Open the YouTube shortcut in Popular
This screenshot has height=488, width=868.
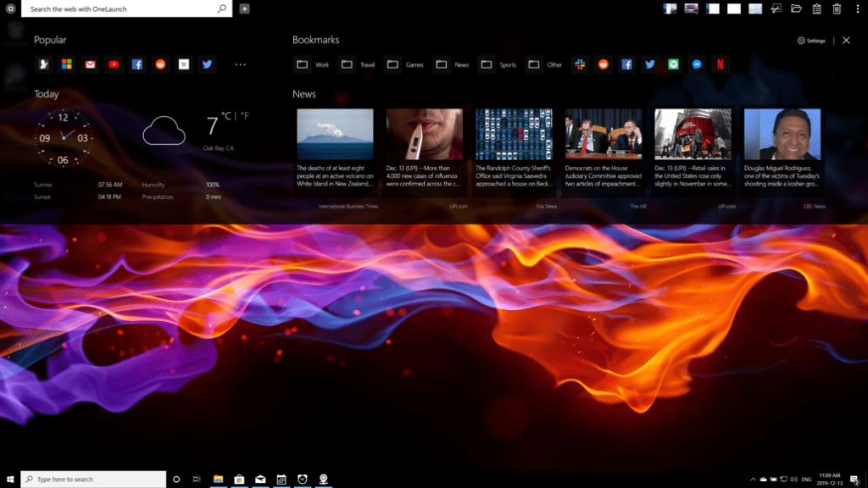[114, 64]
